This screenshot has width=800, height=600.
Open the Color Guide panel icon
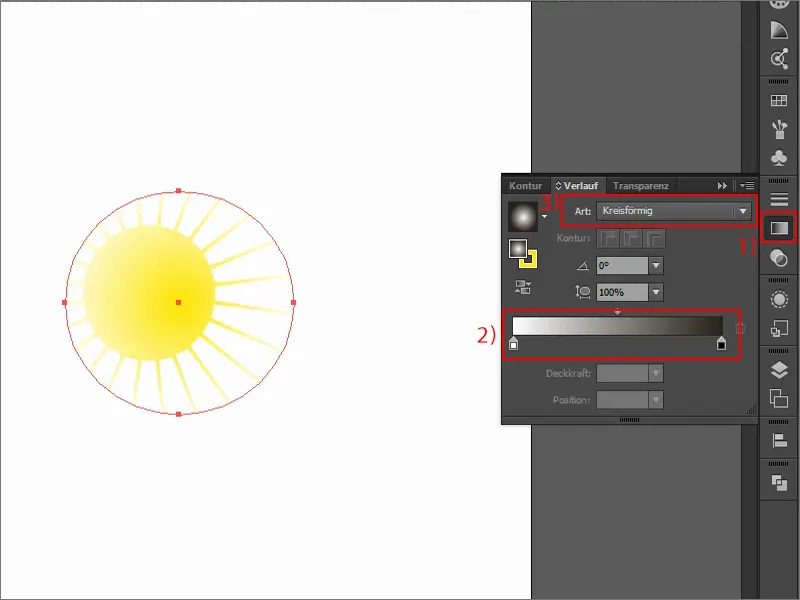coord(779,31)
